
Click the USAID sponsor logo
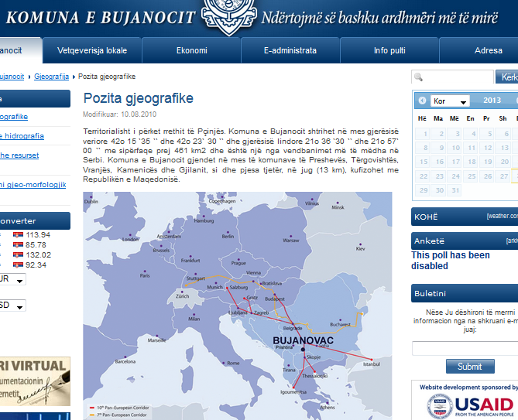pyautogui.click(x=472, y=405)
